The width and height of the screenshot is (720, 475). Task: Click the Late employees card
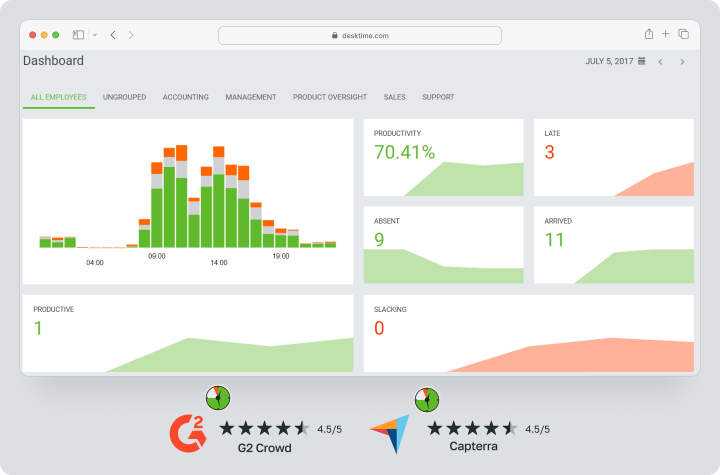[613, 157]
